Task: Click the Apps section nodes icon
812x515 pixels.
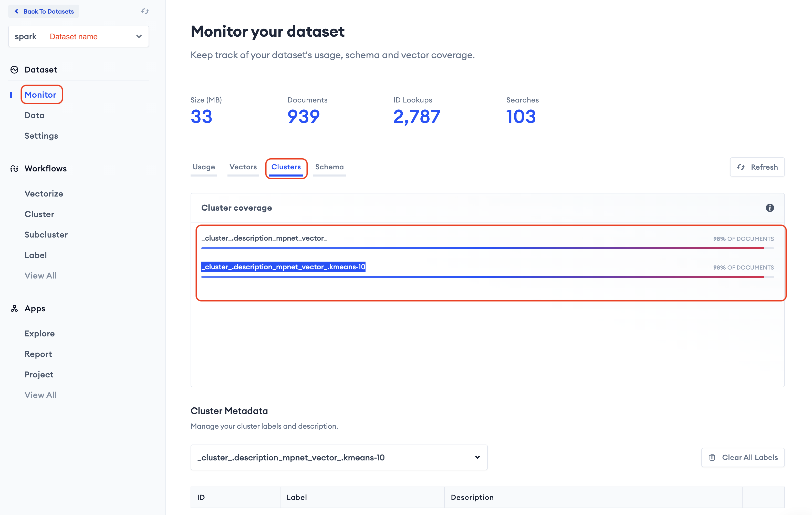Action: click(14, 308)
